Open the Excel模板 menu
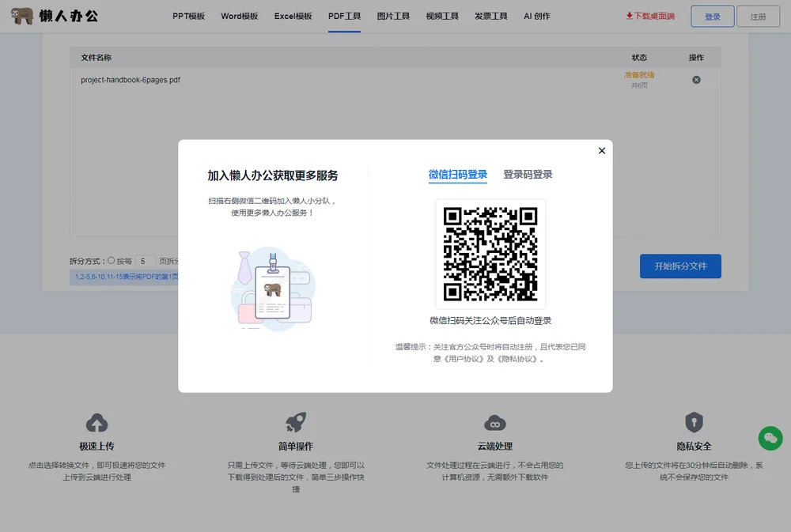 tap(293, 16)
